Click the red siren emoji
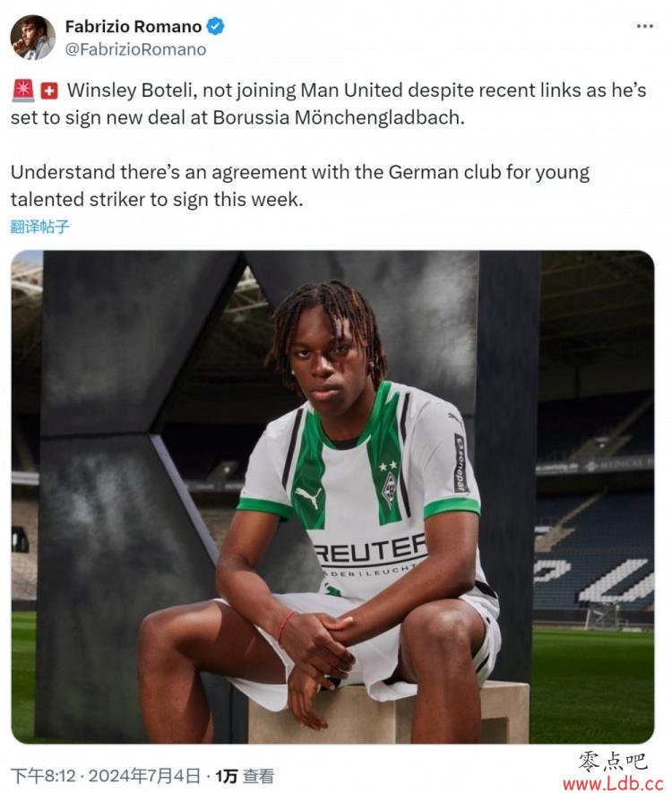This screenshot has width=672, height=793. [22, 91]
